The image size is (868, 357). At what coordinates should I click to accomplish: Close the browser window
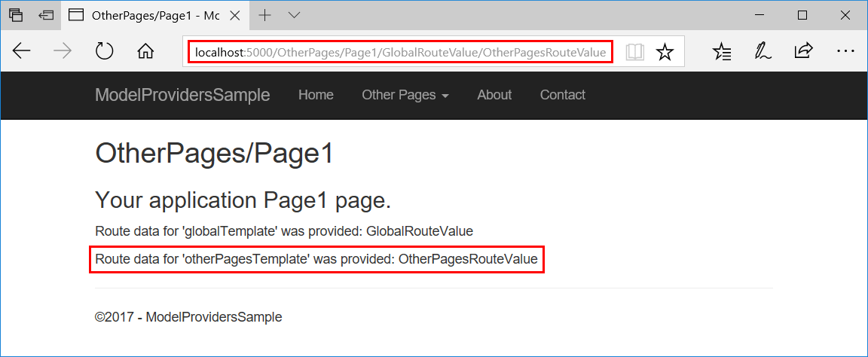845,16
